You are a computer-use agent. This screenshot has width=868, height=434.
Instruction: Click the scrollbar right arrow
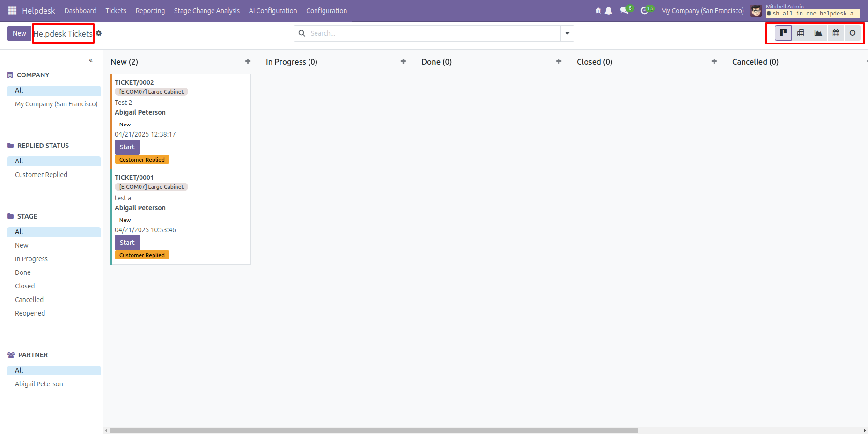point(864,430)
